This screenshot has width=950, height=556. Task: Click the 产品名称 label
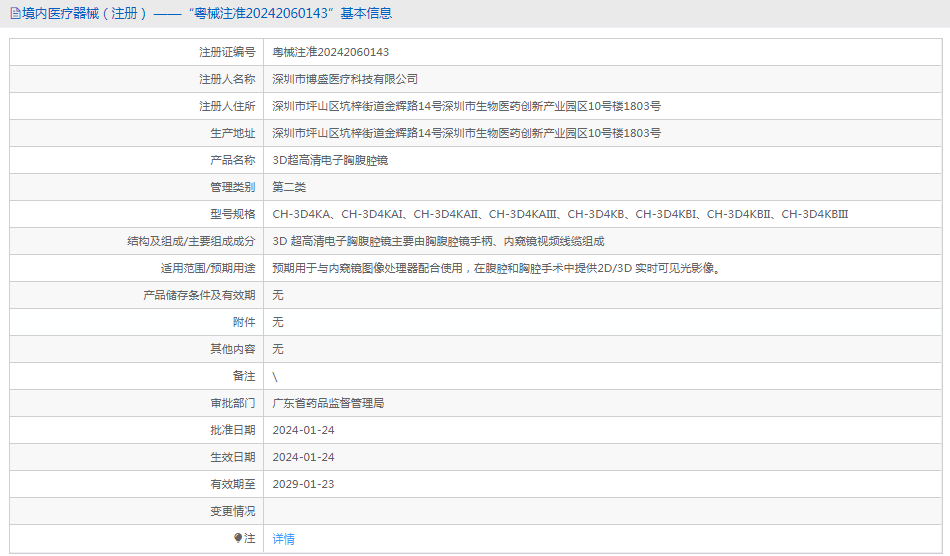click(x=233, y=161)
